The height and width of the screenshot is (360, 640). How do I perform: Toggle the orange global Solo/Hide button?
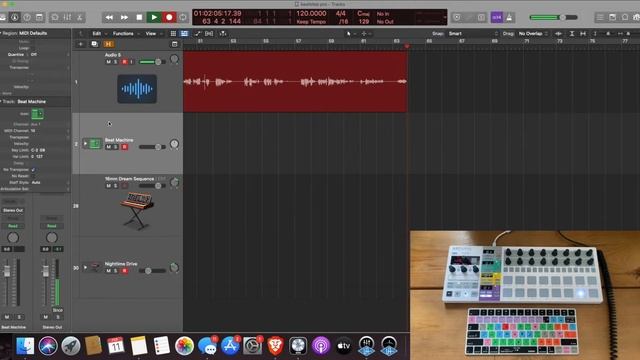[109, 44]
